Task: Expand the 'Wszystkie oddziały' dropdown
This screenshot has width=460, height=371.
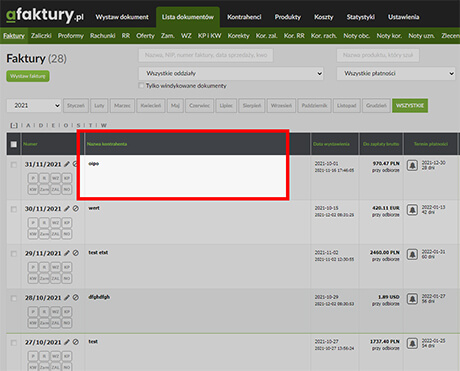Action: coord(232,73)
